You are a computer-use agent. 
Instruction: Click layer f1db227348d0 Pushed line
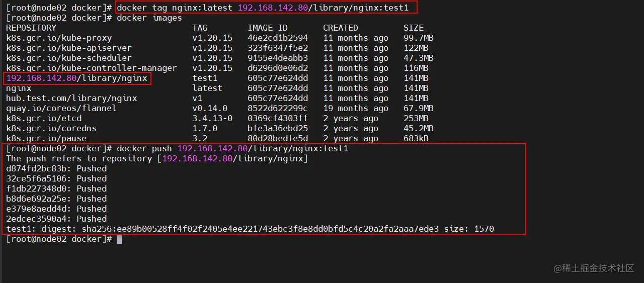pos(56,188)
